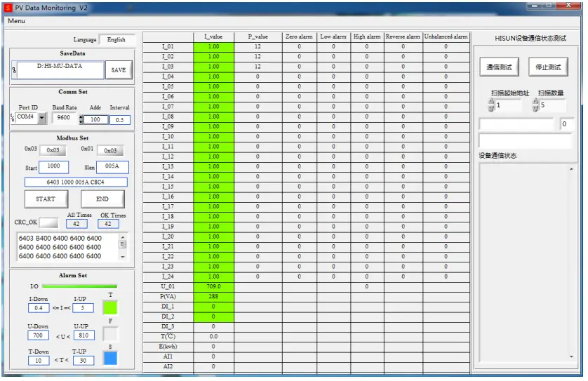Click the Baud Rate 9600 field

click(x=64, y=117)
